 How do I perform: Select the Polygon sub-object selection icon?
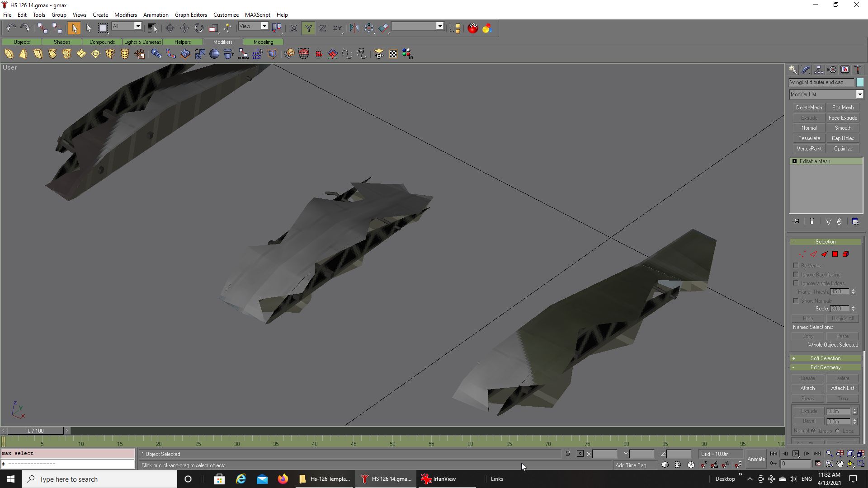(835, 254)
